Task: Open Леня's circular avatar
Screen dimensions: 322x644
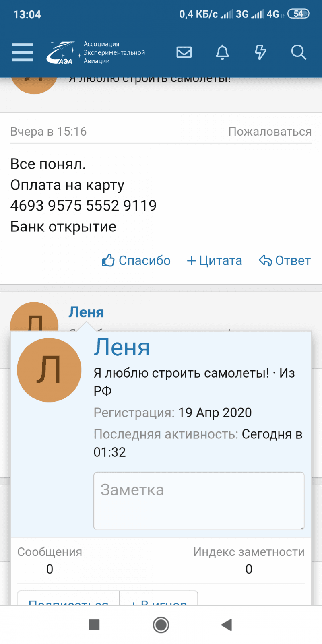Action: 49,369
